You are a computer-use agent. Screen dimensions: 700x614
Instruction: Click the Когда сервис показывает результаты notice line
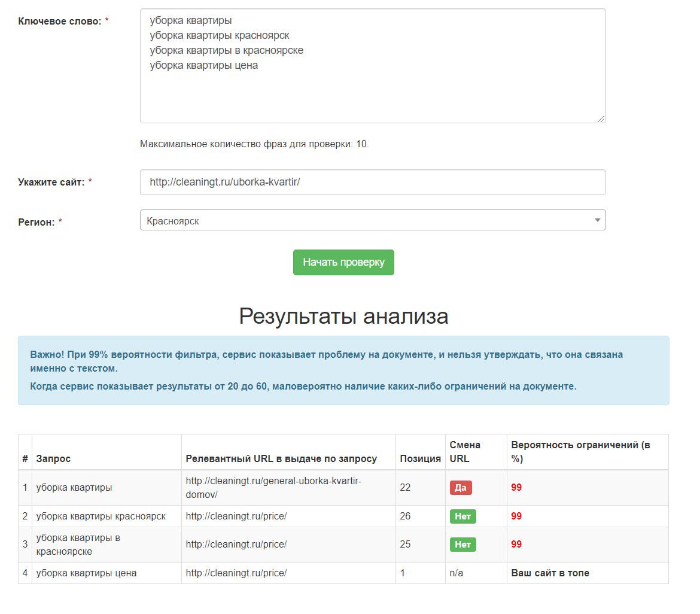(303, 386)
